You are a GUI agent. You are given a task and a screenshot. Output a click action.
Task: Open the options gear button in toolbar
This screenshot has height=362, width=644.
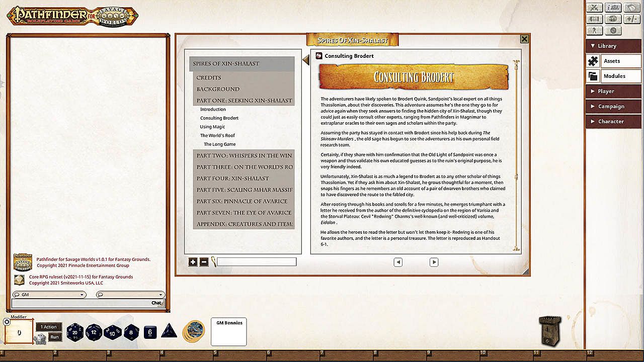pos(613,31)
